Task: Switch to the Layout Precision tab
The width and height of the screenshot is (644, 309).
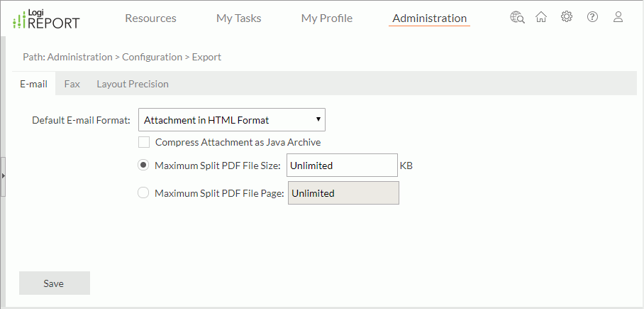Action: click(x=133, y=84)
